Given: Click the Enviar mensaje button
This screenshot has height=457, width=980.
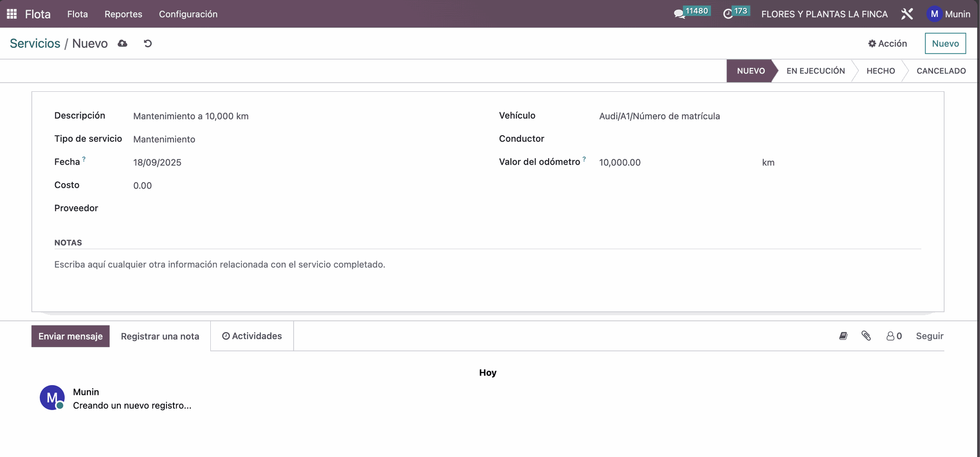Looking at the screenshot, I should pyautogui.click(x=70, y=336).
